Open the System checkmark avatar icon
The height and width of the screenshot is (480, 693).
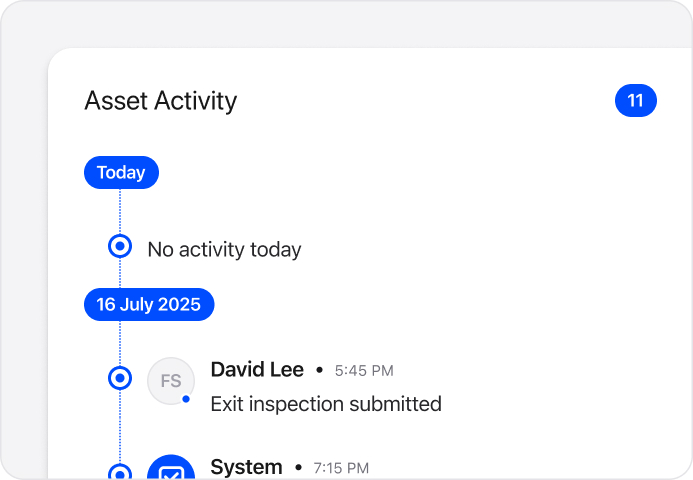pyautogui.click(x=171, y=468)
